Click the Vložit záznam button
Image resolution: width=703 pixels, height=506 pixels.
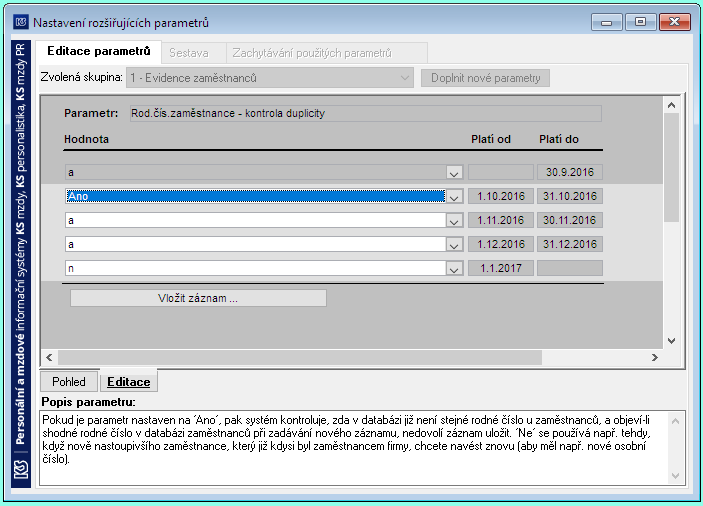click(x=198, y=298)
